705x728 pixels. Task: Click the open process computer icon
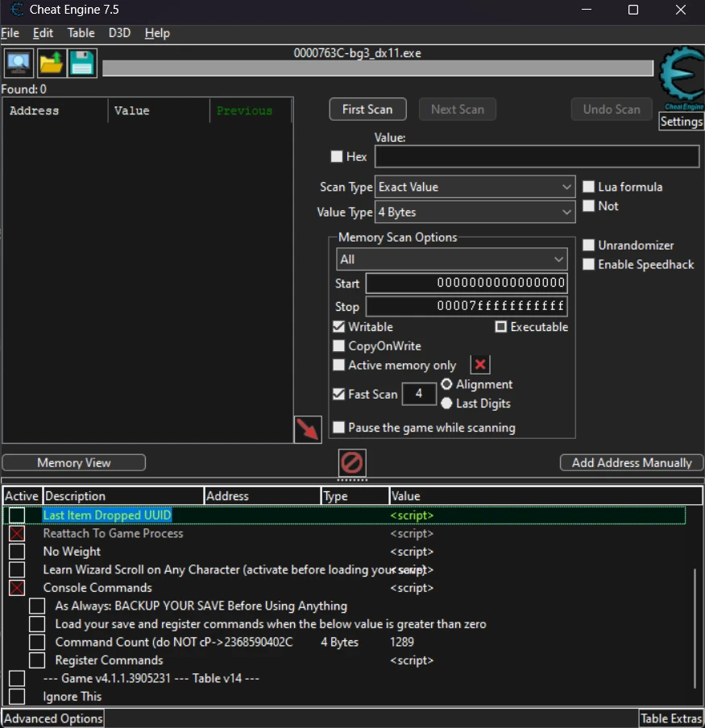19,63
